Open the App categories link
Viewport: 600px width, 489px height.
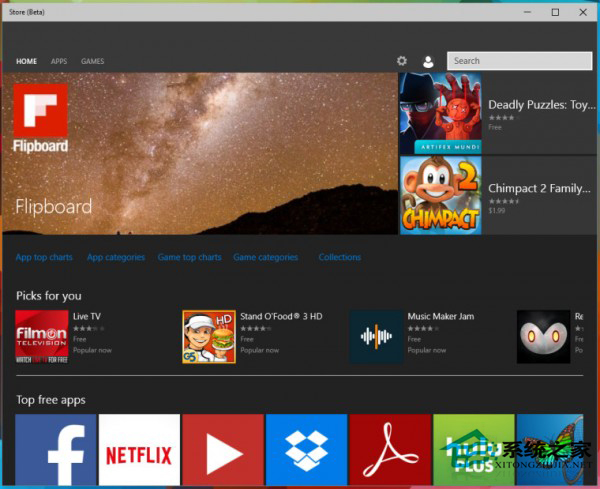click(x=116, y=257)
